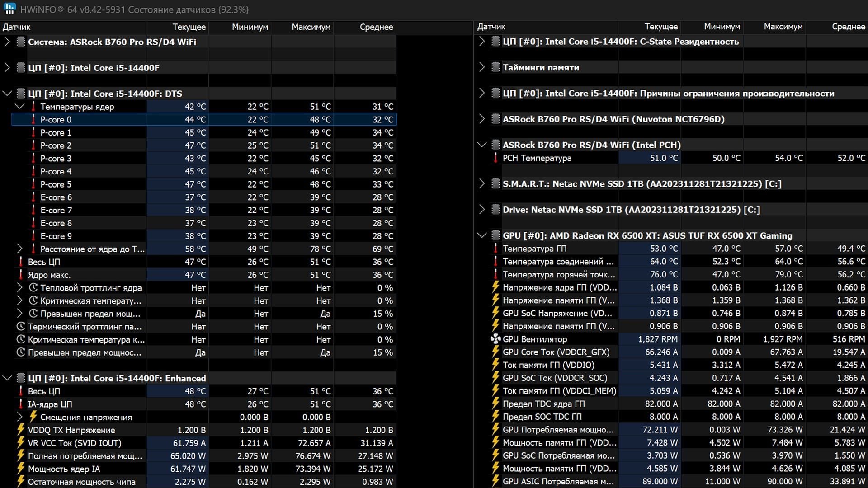Click lightning icon next to GPU Core Ток
This screenshot has height=488, width=868.
click(495, 352)
